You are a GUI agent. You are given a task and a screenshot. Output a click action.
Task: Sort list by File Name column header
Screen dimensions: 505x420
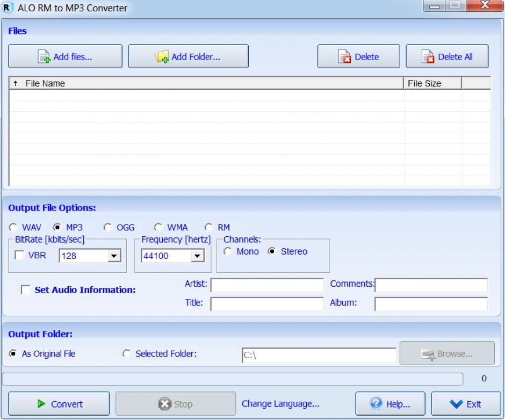click(x=206, y=83)
